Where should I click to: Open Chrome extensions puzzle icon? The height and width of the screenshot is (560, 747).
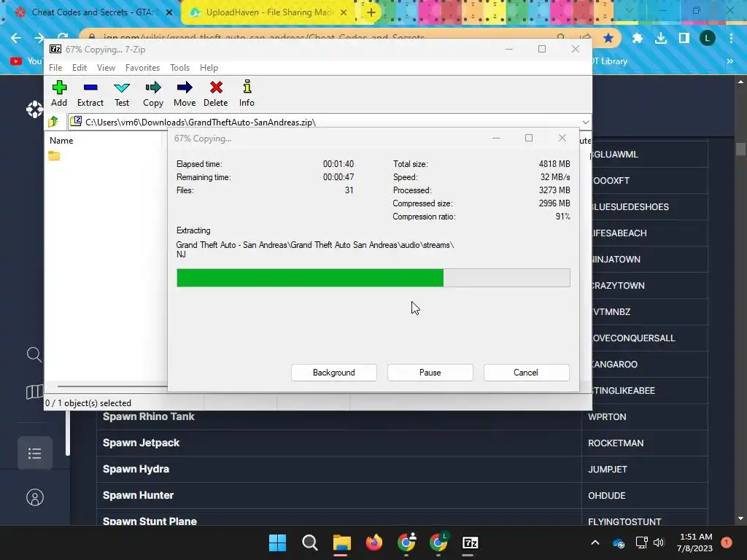click(638, 38)
